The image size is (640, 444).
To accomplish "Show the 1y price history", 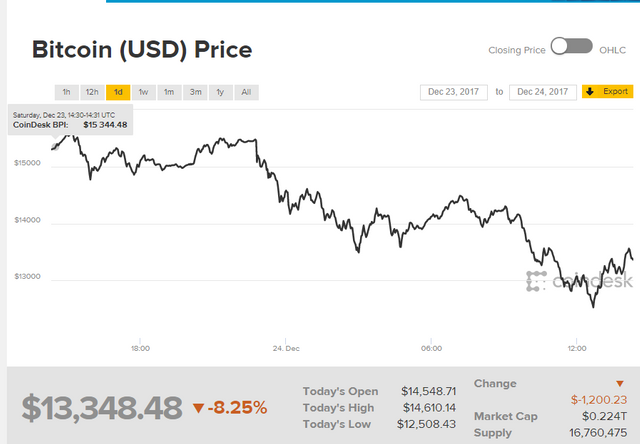I will (220, 92).
